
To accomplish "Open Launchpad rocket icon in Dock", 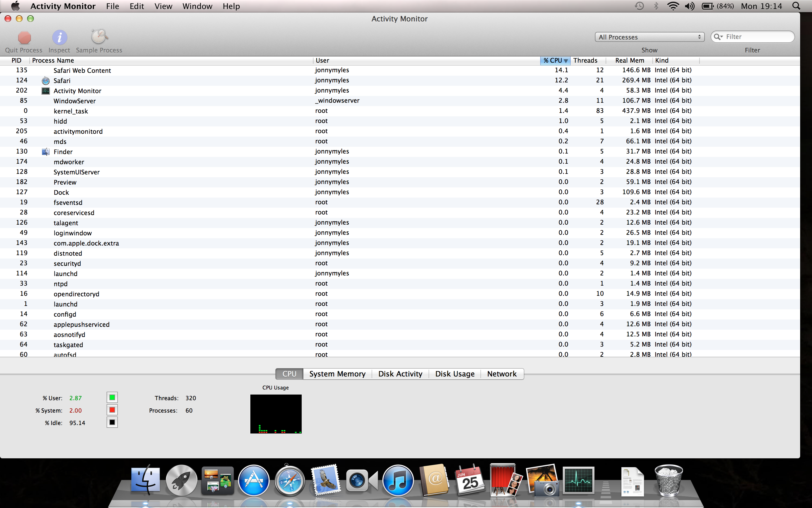I will [182, 480].
